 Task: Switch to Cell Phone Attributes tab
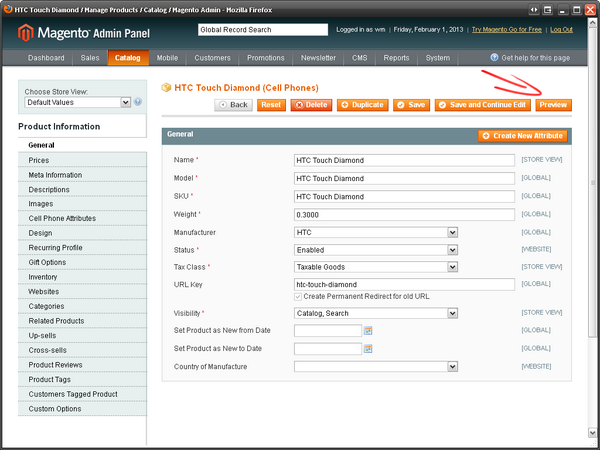[x=82, y=218]
